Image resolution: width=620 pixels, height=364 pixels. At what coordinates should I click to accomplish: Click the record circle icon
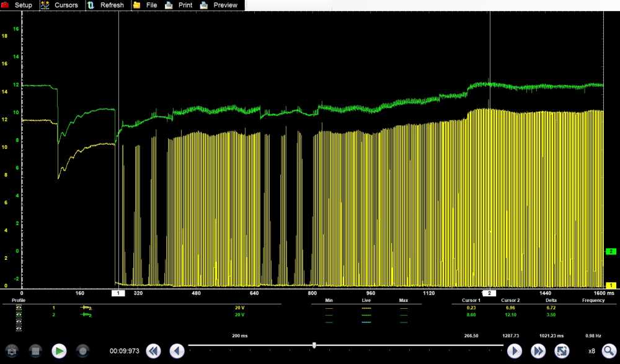tap(82, 351)
